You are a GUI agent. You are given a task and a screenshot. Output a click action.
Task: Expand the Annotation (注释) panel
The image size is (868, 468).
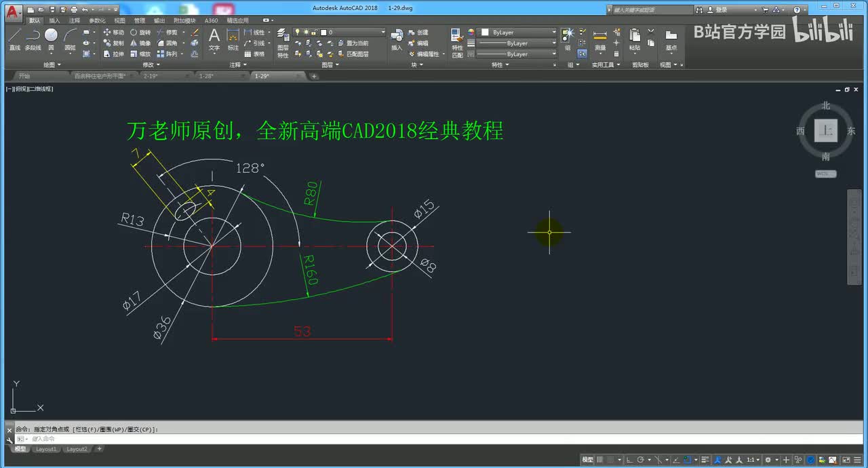click(x=237, y=64)
